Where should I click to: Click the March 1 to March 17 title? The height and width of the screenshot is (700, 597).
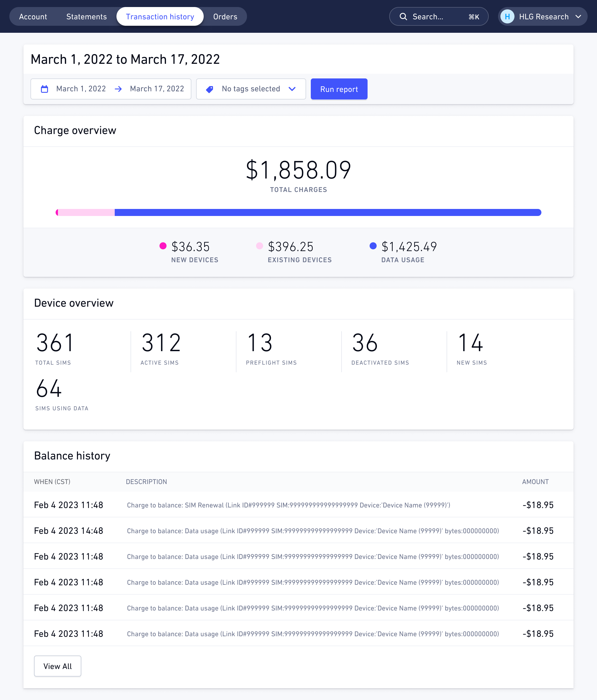coord(125,59)
